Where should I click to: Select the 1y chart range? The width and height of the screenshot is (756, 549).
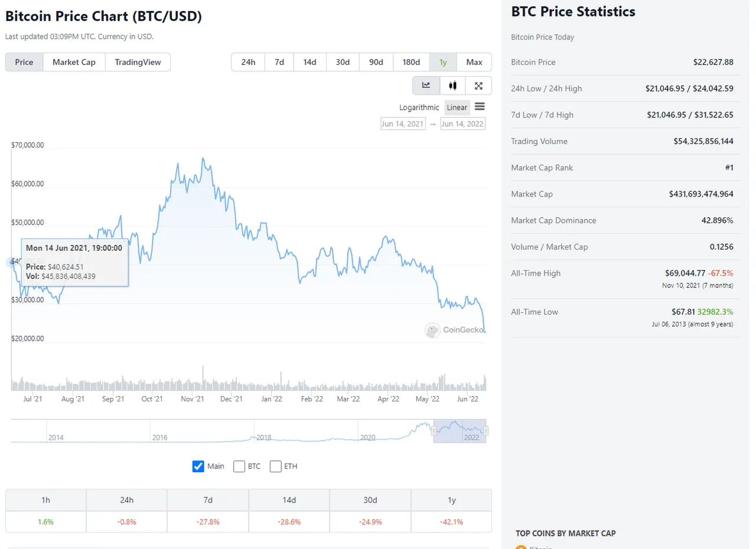[x=443, y=62]
